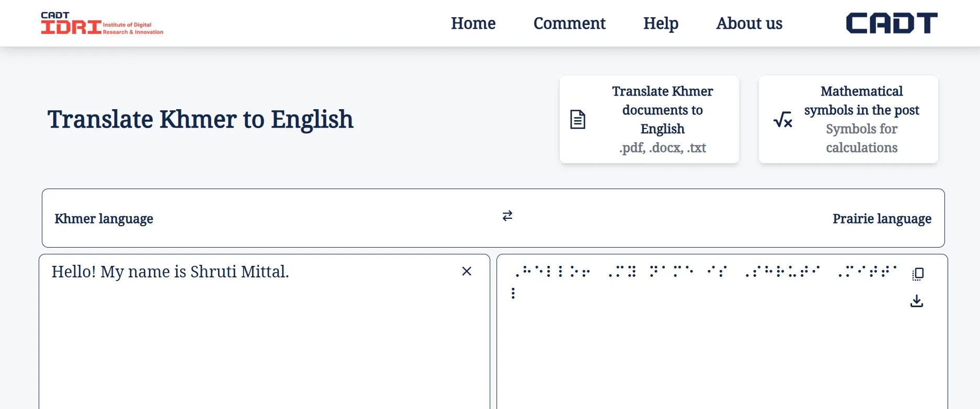
Task: Click the CADT IDRI logo
Action: (x=102, y=24)
